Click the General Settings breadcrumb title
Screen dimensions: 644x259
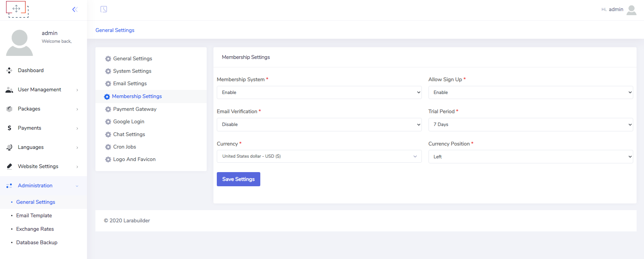115,30
